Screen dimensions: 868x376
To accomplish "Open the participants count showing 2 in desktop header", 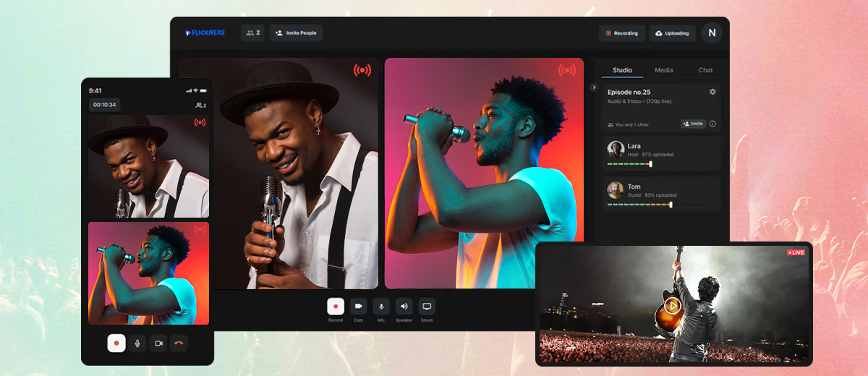I will coord(252,33).
